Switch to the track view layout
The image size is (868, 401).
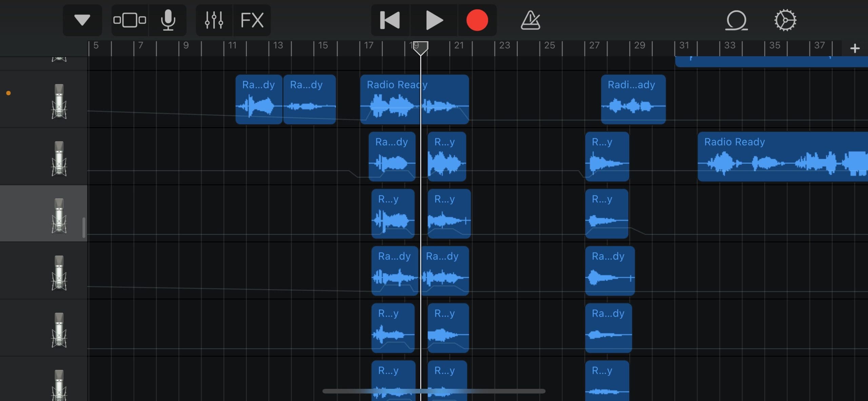point(130,20)
